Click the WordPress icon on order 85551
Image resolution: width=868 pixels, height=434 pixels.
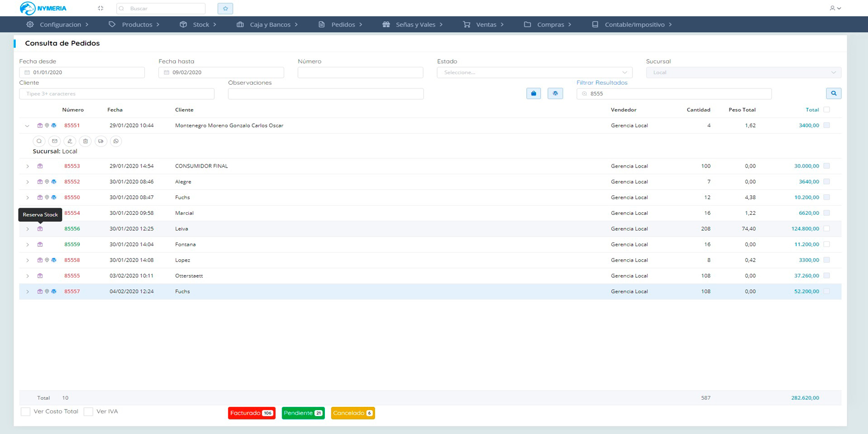[54, 125]
